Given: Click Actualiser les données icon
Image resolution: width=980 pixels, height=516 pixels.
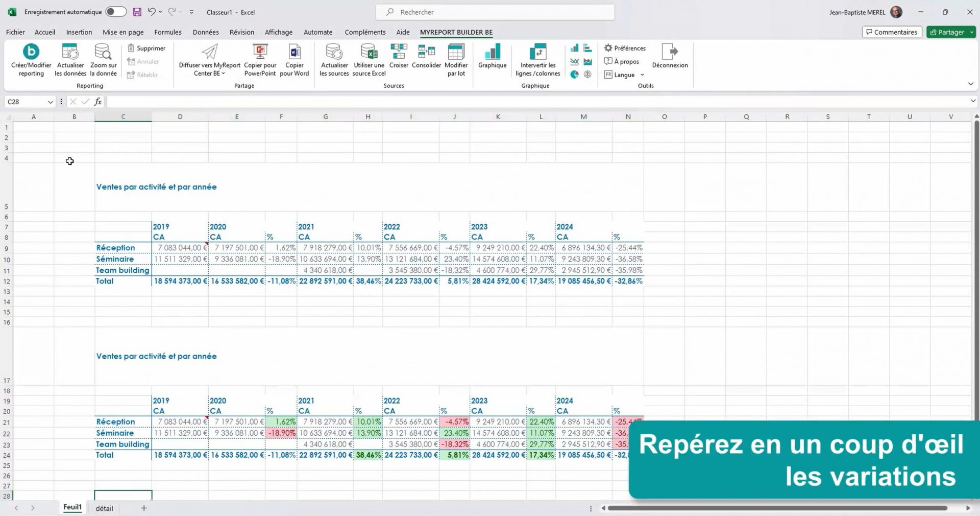Looking at the screenshot, I should pyautogui.click(x=70, y=53).
